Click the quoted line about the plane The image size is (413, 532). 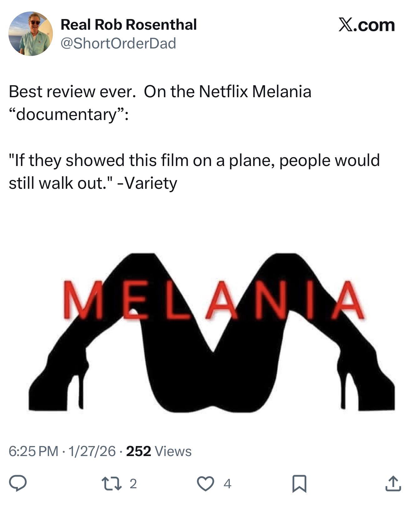point(194,160)
